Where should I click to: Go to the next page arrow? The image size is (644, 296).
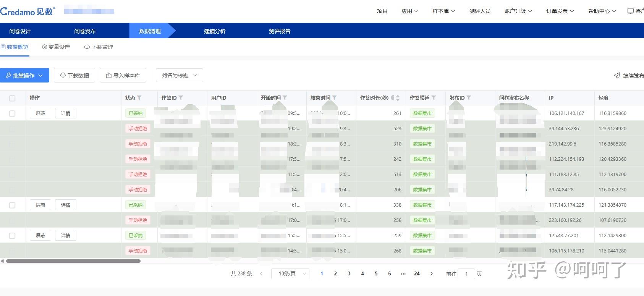pos(432,273)
